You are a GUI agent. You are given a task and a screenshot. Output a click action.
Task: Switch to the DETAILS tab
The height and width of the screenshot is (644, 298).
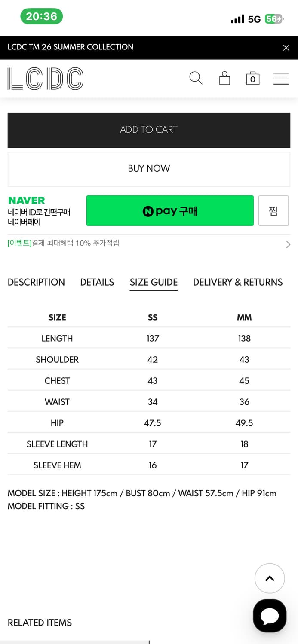pyautogui.click(x=97, y=282)
